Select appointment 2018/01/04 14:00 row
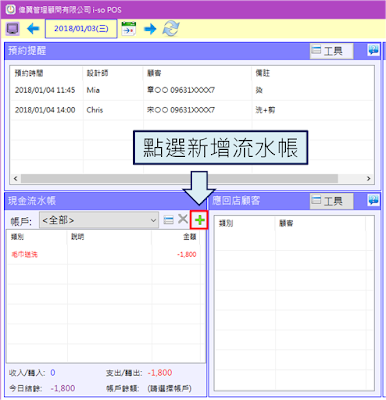386x400 pixels. pos(192,110)
